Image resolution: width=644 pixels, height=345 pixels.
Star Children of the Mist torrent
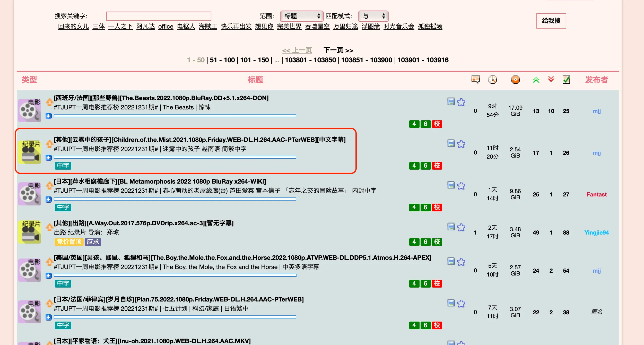click(x=461, y=144)
